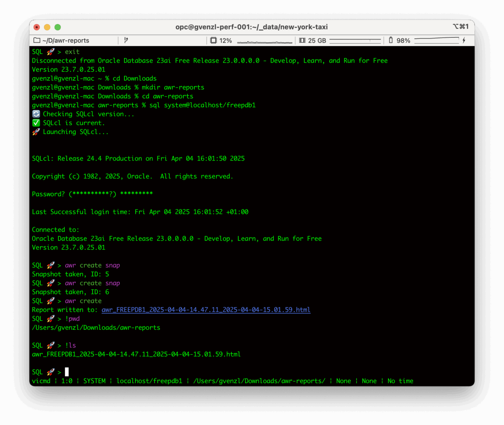Screen dimensions: 504x425
Task: Click the CPU usage icon showing 12%
Action: (213, 40)
